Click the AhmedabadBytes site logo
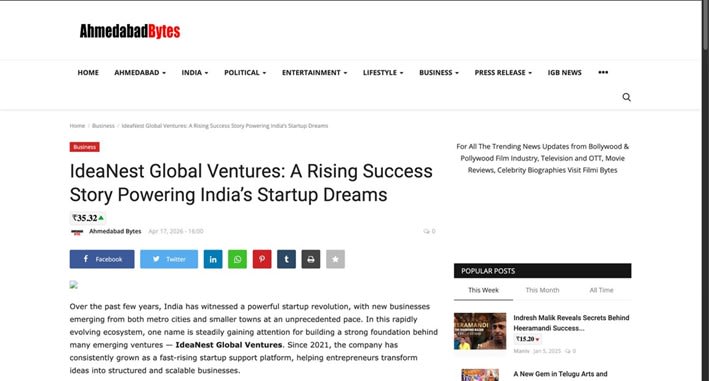The image size is (709, 381). click(x=130, y=31)
